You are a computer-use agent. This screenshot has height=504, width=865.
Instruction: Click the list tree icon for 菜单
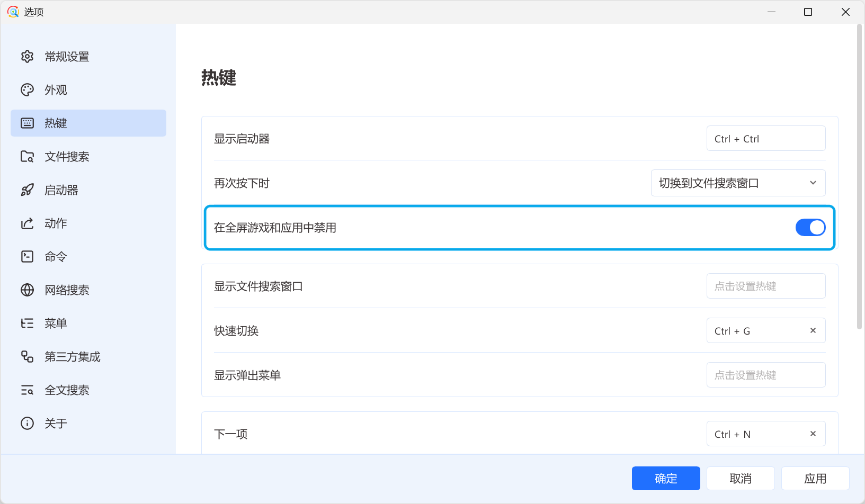(x=27, y=323)
